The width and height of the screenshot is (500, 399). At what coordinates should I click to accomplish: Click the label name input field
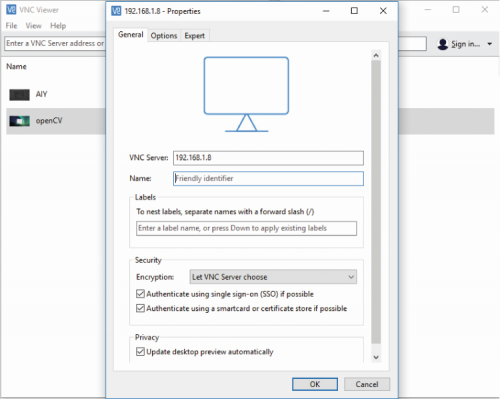pos(246,228)
